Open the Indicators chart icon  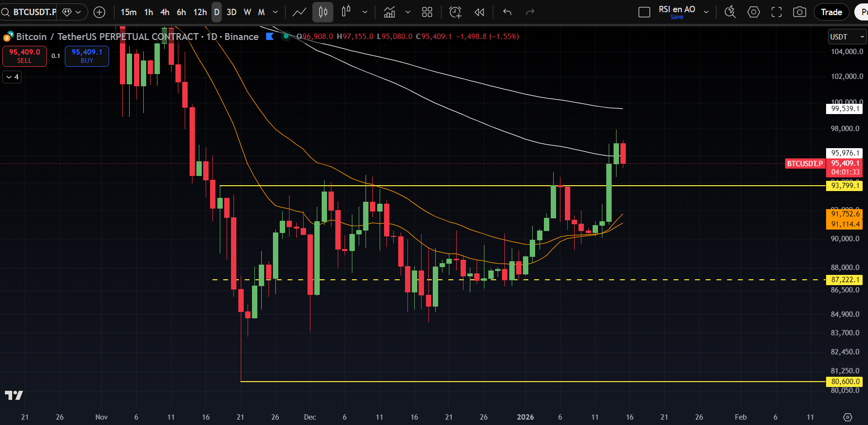(x=389, y=12)
